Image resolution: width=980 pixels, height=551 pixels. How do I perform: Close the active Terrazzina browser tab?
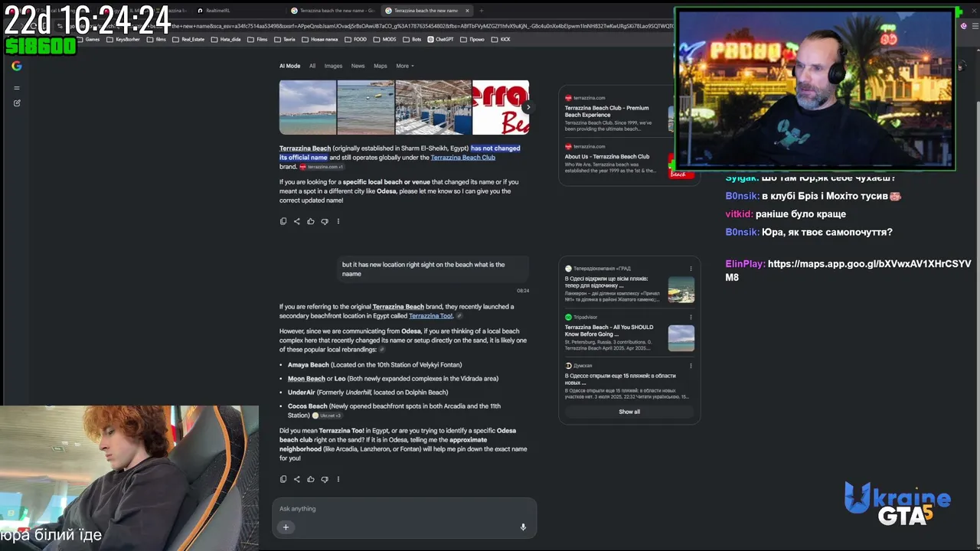coord(468,11)
